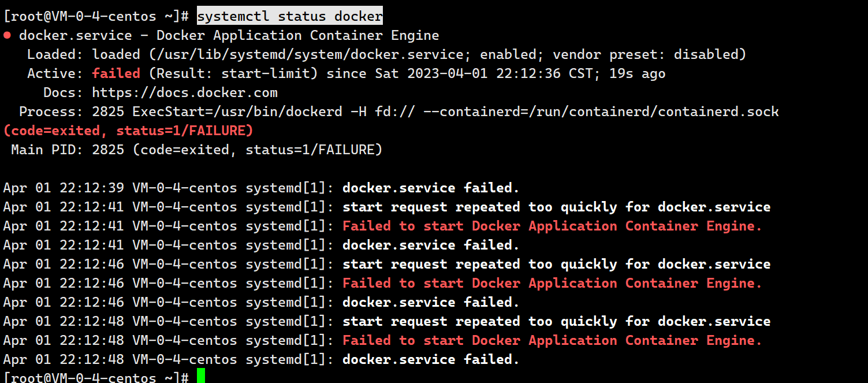Click the bottom [root@VM-0-4-centos ~]# prompt
Viewport: 868px width, 383px height.
click(96, 377)
